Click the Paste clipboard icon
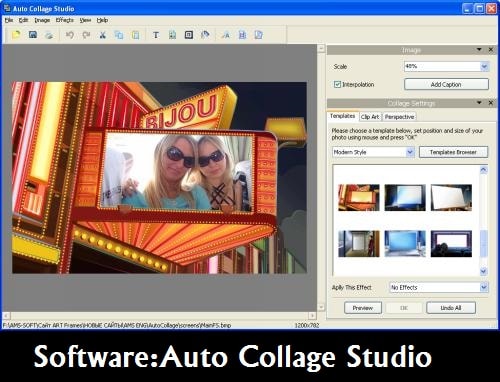 coord(135,35)
